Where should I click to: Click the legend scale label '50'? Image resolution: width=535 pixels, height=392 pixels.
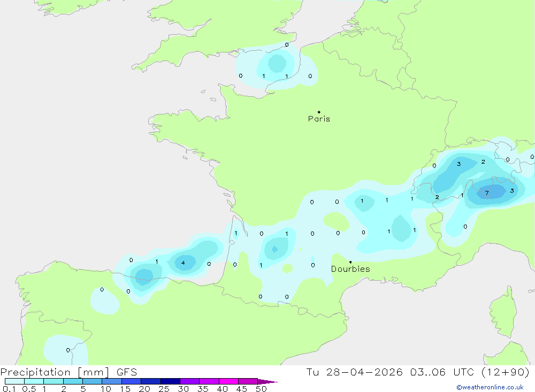pyautogui.click(x=261, y=389)
